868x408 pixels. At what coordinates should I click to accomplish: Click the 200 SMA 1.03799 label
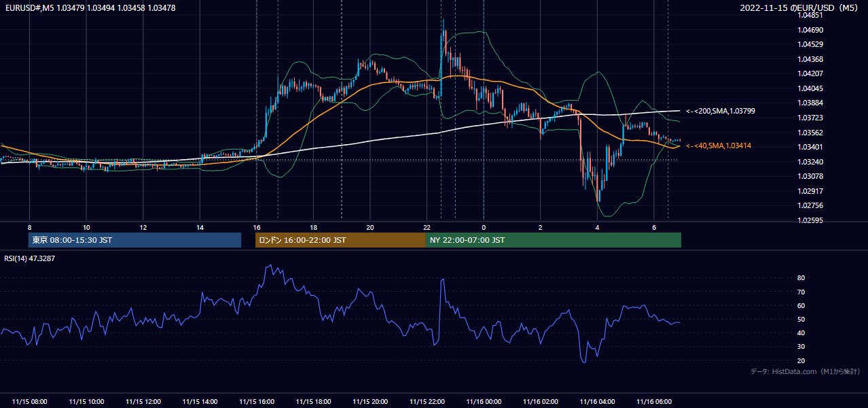(720, 111)
